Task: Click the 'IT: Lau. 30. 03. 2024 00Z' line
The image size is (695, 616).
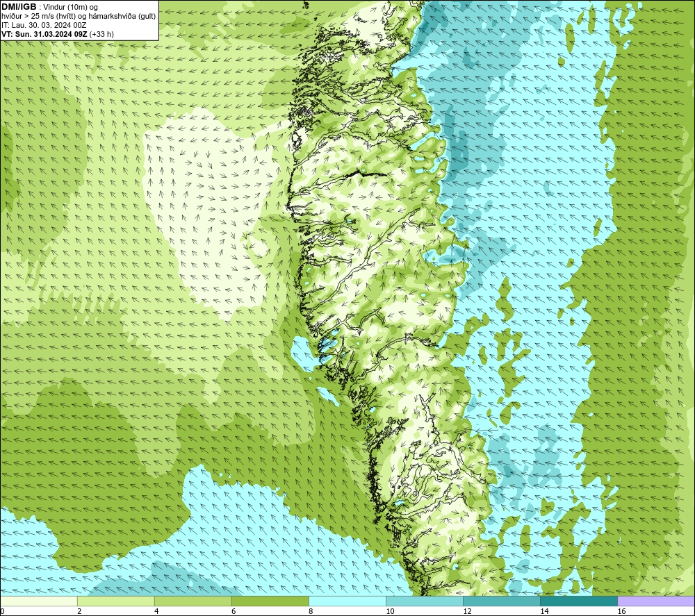Action: pos(44,25)
